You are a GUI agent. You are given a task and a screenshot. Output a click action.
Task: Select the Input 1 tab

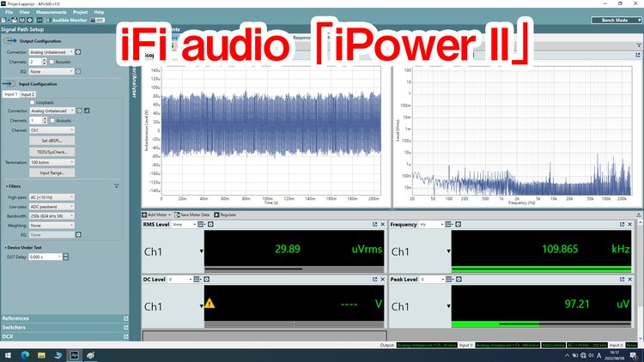pos(10,94)
